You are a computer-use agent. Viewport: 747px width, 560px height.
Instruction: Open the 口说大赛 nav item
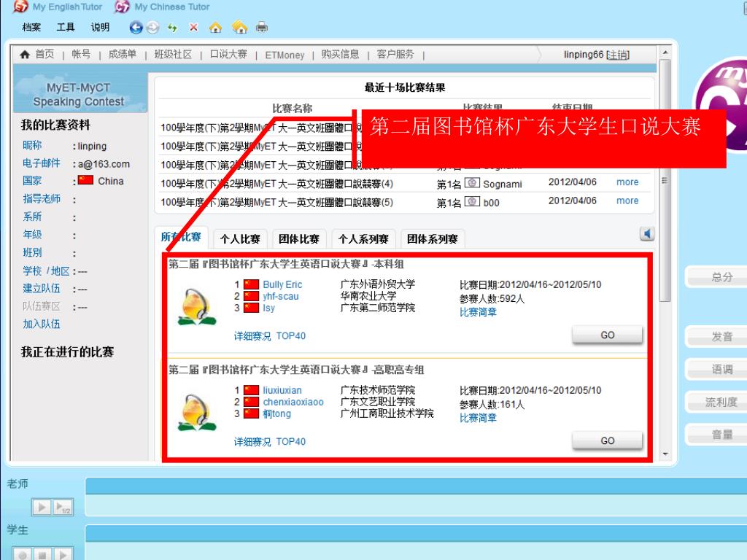click(228, 54)
